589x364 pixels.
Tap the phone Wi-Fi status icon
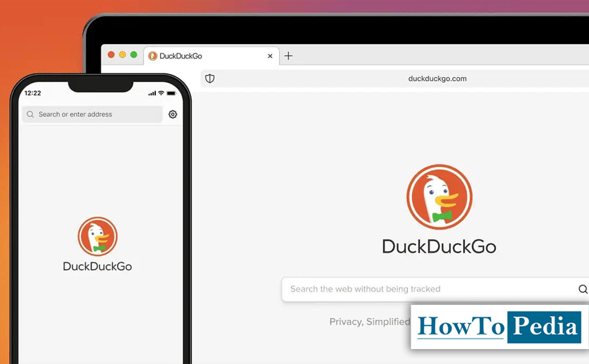pos(161,93)
